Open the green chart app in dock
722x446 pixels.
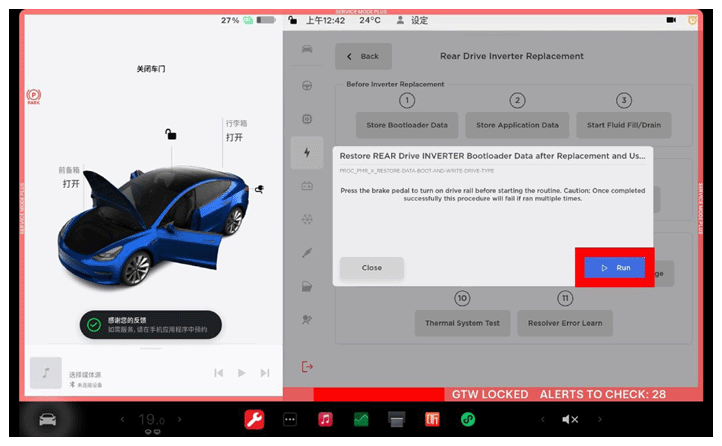pyautogui.click(x=361, y=419)
